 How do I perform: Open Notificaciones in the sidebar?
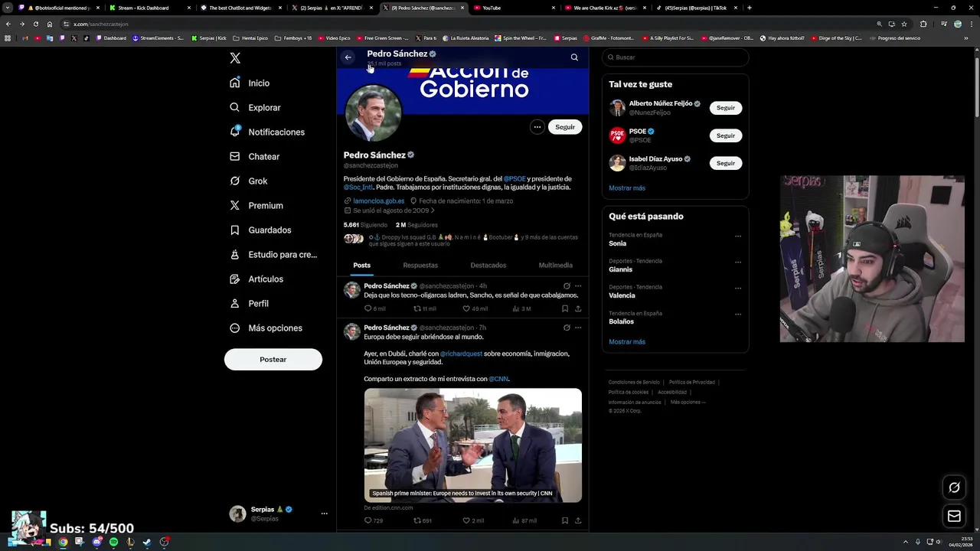[x=267, y=132]
